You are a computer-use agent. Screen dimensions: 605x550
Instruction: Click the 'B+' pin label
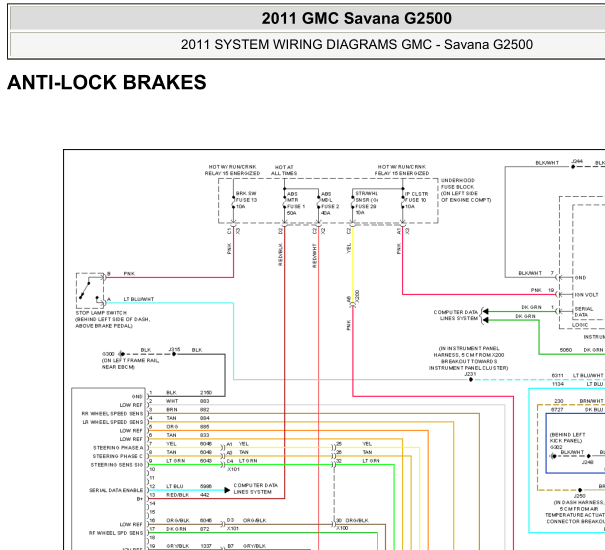[140, 499]
